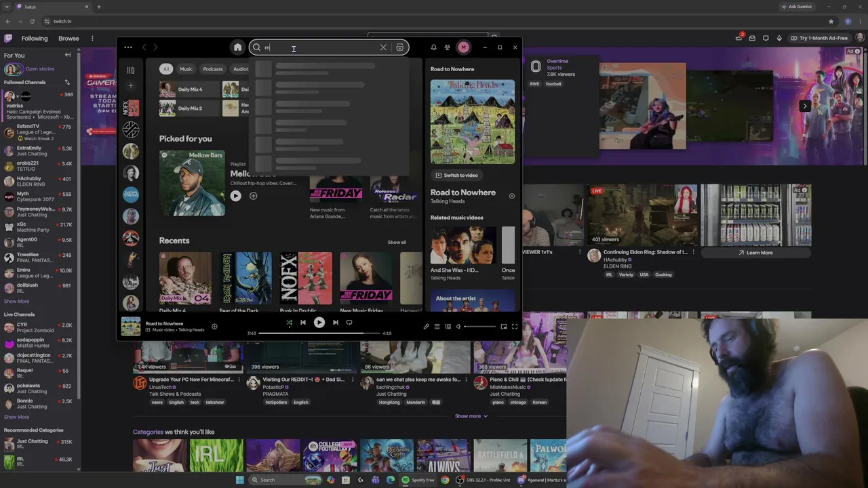This screenshot has width=868, height=488.
Task: Show all Recents in Spotify
Action: 397,242
